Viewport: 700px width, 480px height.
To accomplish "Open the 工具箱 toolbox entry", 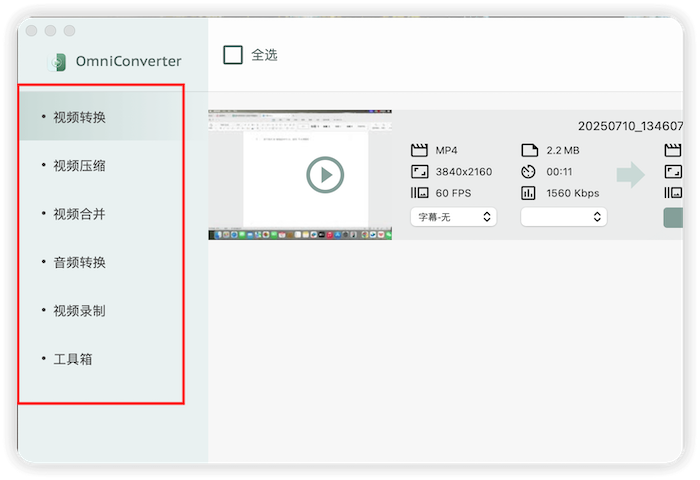I will pos(73,359).
